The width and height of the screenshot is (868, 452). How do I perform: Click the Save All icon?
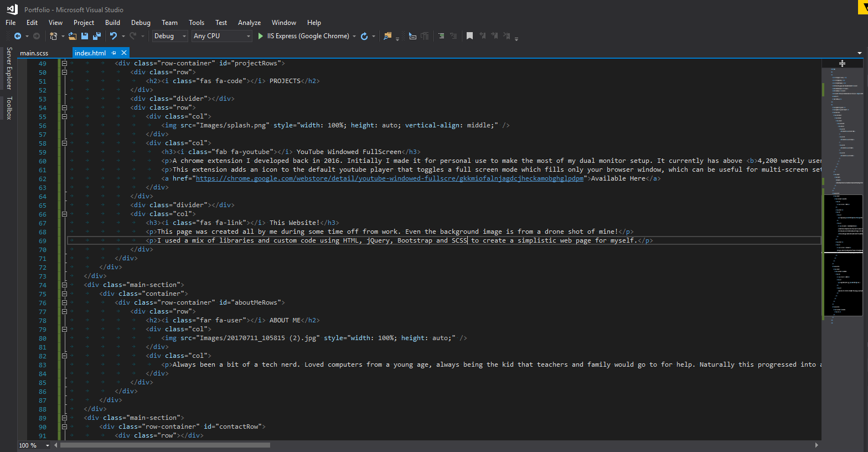tap(97, 36)
